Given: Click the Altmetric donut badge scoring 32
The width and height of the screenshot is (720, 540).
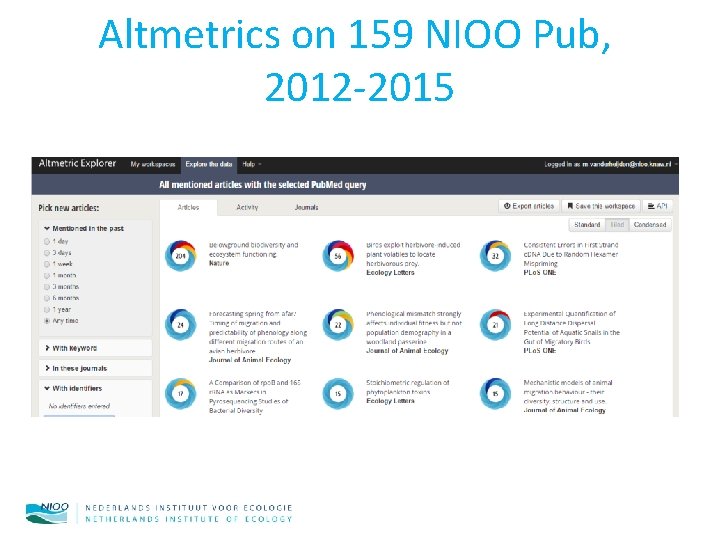Looking at the screenshot, I should [x=495, y=256].
